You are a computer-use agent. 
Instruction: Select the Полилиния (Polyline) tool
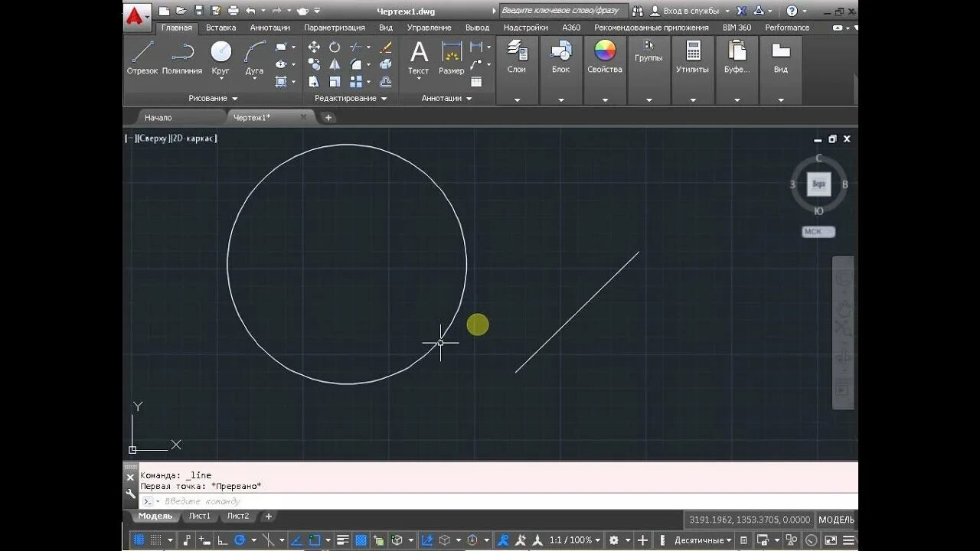click(182, 58)
